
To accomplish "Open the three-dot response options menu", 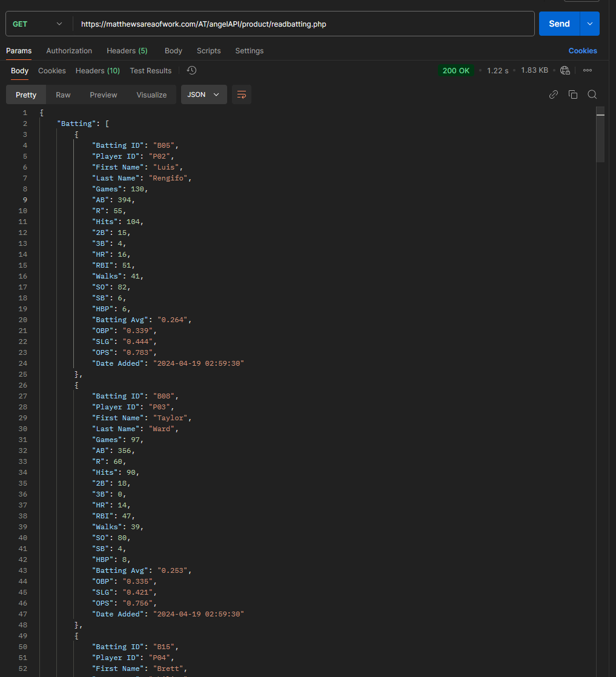I will coord(588,70).
